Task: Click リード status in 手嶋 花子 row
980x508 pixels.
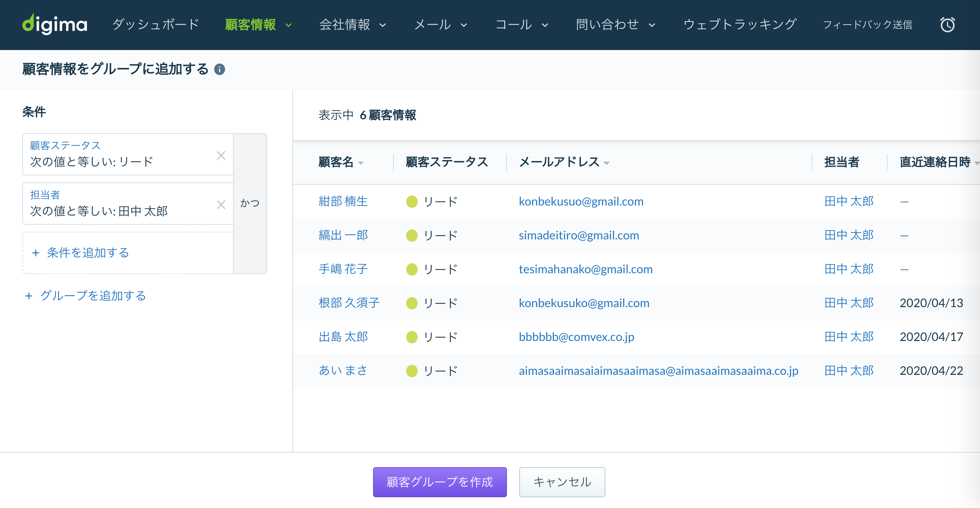Action: (440, 269)
